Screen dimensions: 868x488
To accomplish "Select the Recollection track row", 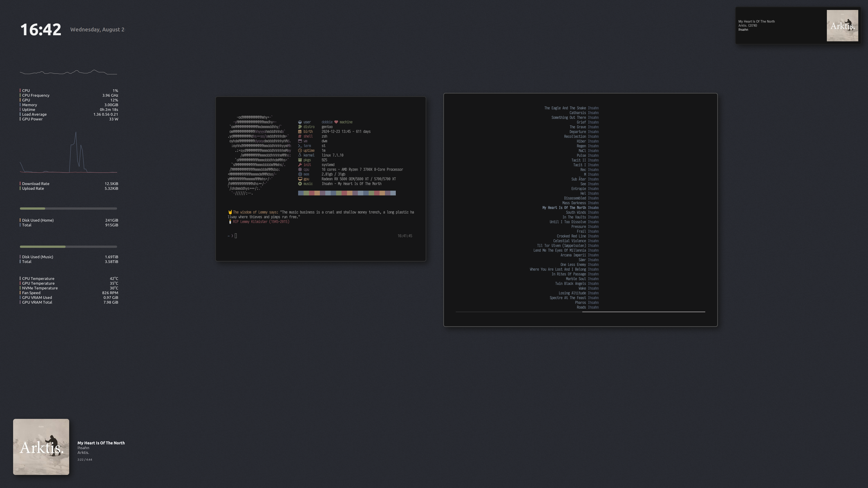I will pyautogui.click(x=581, y=136).
